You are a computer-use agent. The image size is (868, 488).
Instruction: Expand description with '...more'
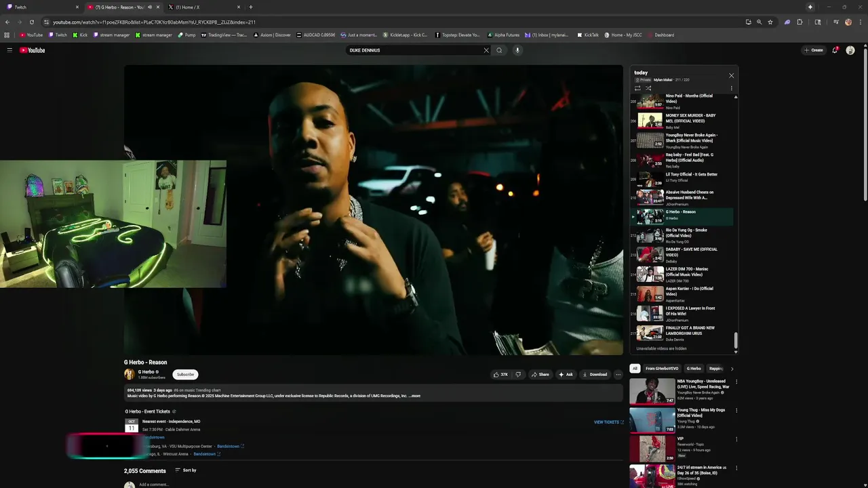[416, 396]
